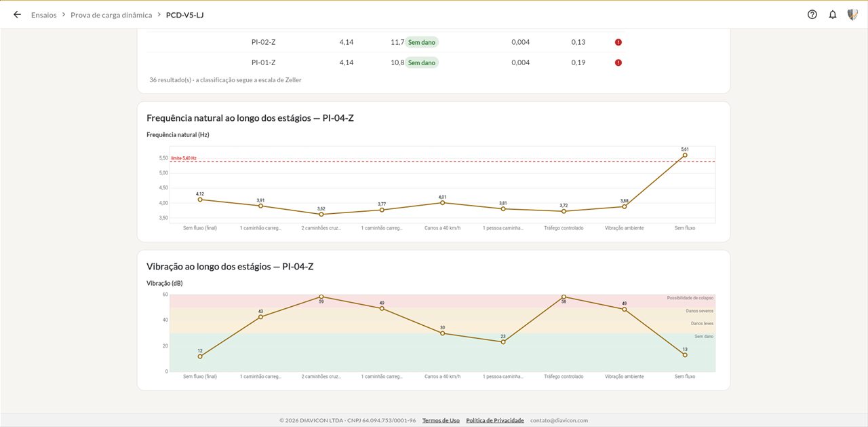The height and width of the screenshot is (427, 868).
Task: Open Prova de carga dinâmica breadcrumb
Action: point(111,14)
